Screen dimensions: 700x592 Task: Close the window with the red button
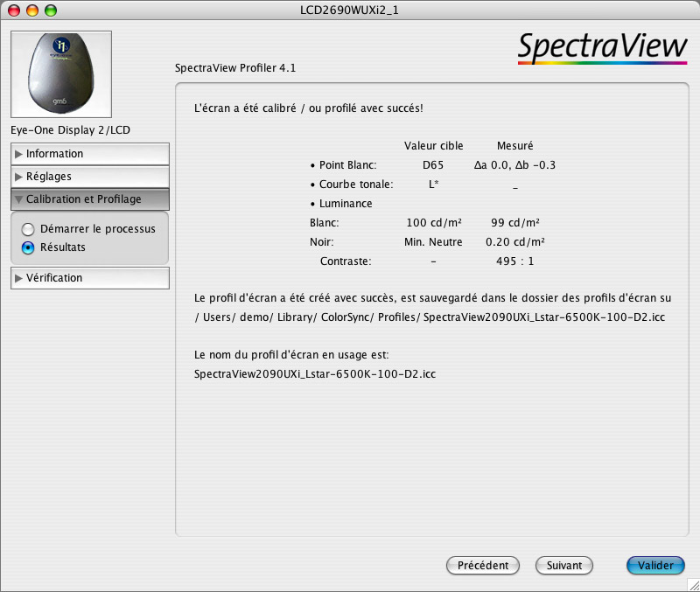click(x=14, y=10)
